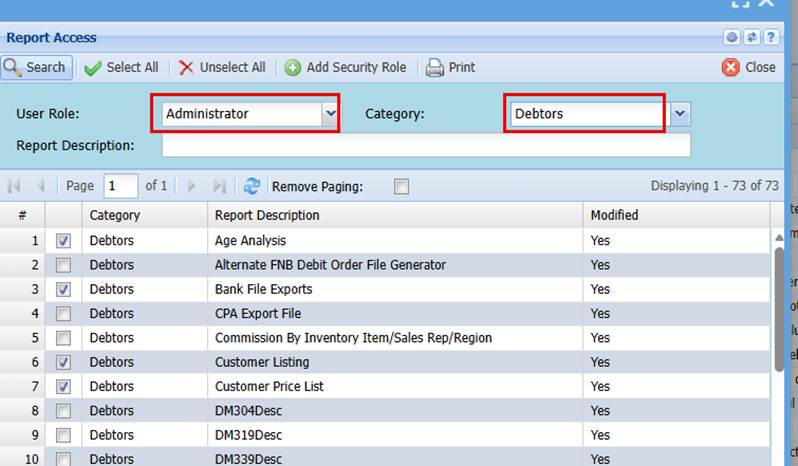Image resolution: width=798 pixels, height=466 pixels.
Task: Check the DM319Desc checkbox
Action: pos(63,435)
